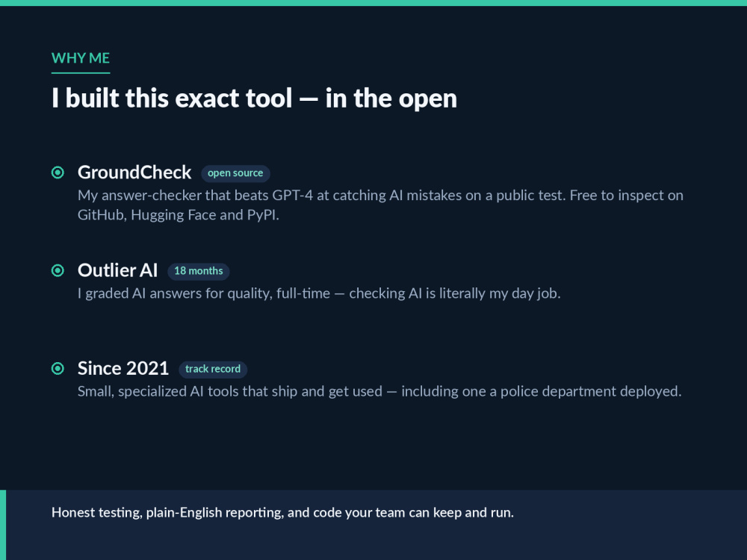Screen dimensions: 747x560
Task: Select the '18 months' badge
Action: click(x=199, y=272)
